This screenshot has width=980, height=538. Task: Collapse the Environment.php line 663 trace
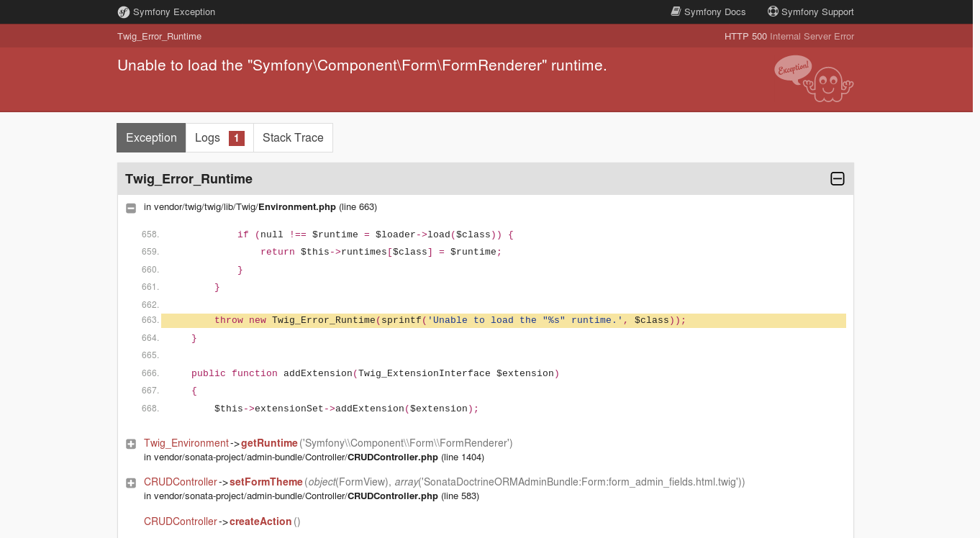[131, 208]
